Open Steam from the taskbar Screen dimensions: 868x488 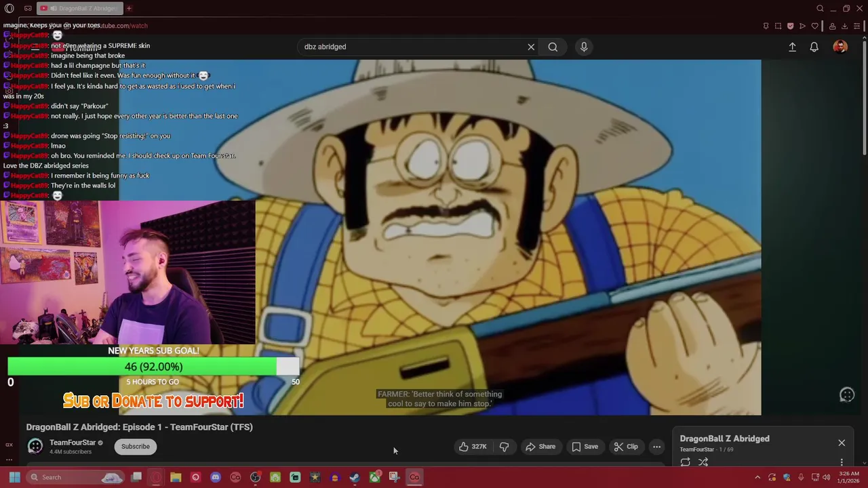pos(355,477)
